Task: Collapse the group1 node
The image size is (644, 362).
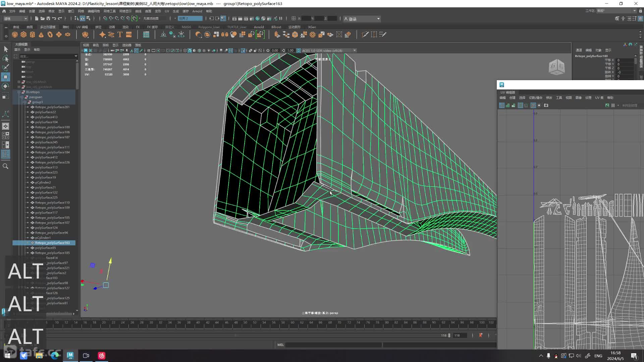Action: click(25, 102)
